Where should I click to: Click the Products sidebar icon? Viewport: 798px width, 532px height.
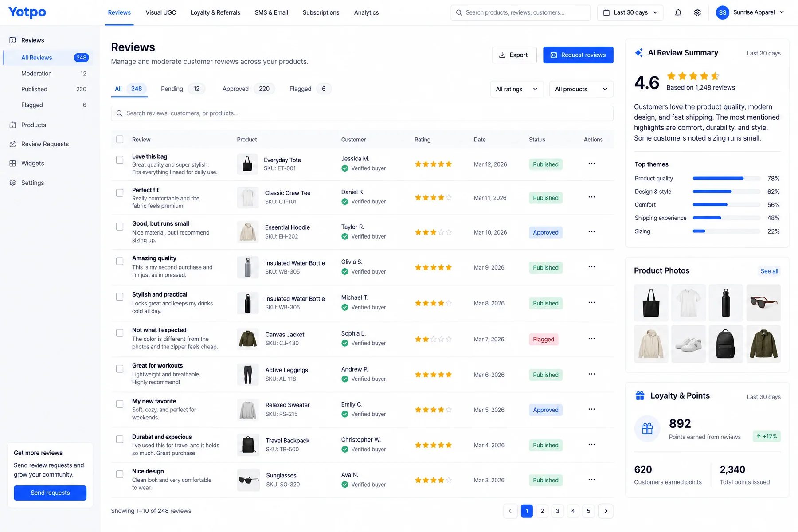(12, 125)
